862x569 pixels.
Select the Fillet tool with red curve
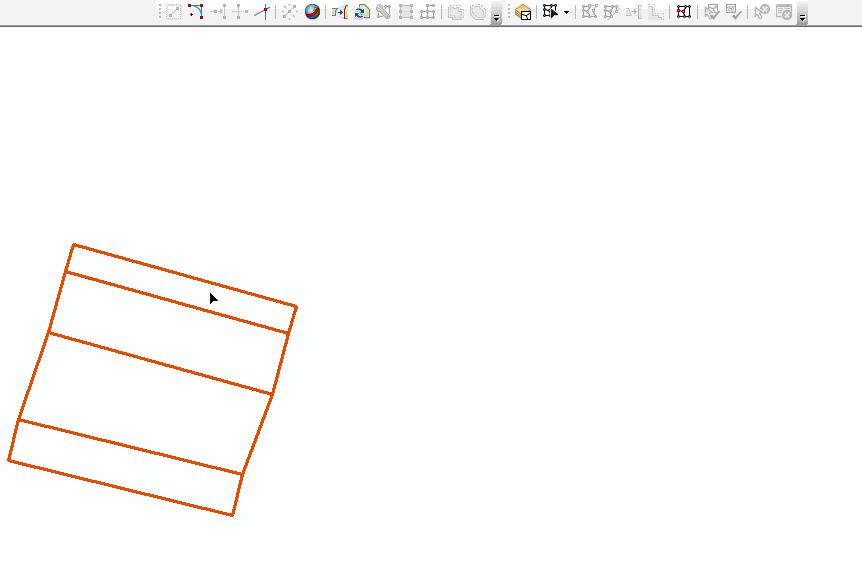196,12
